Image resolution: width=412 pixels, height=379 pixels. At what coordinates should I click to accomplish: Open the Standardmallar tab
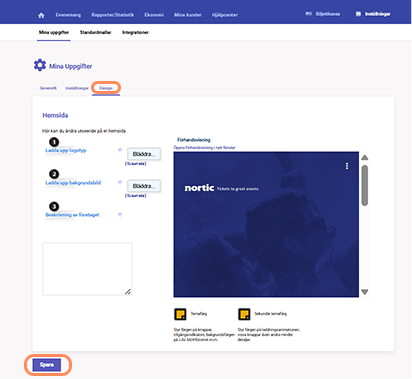coord(95,32)
